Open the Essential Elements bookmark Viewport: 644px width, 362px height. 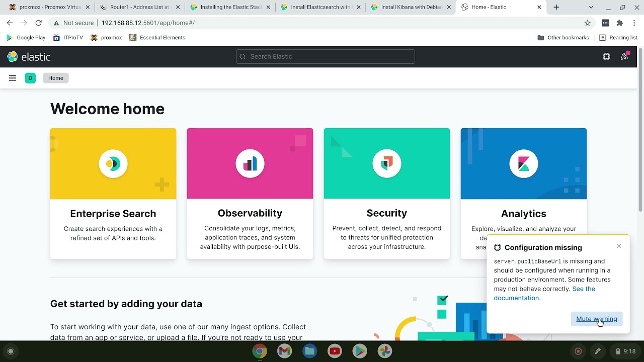pos(157,38)
